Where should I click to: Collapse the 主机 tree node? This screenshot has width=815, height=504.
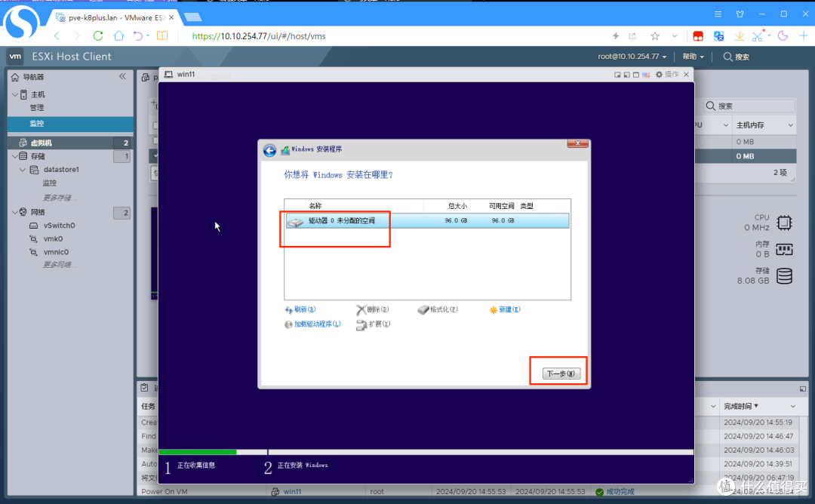pos(15,94)
